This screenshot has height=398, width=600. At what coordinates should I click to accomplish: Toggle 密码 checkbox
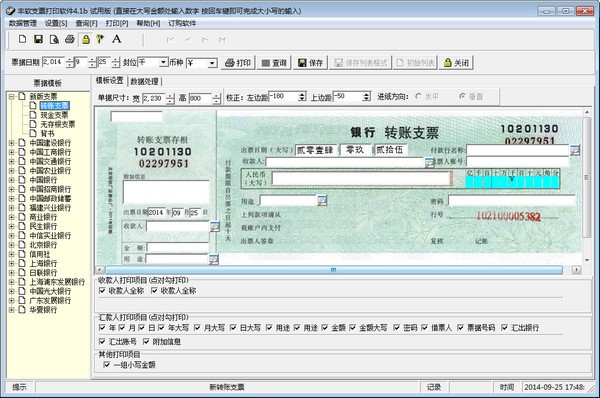coord(397,328)
